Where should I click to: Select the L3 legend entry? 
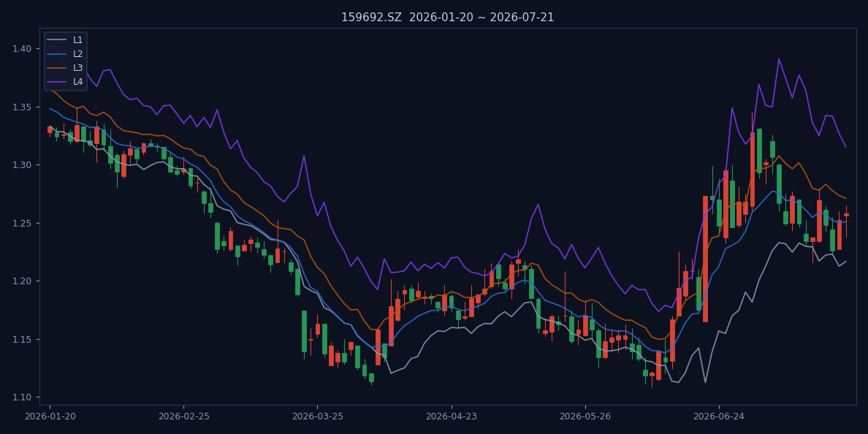65,67
